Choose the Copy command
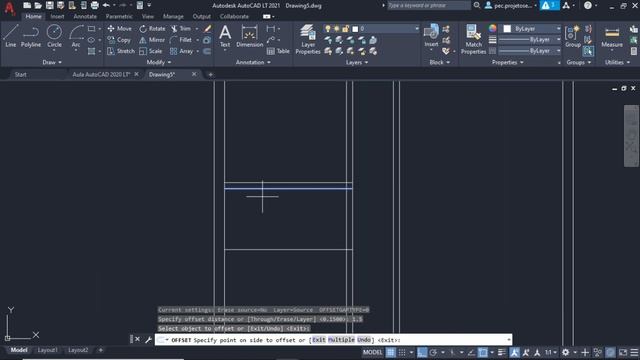 (x=119, y=40)
